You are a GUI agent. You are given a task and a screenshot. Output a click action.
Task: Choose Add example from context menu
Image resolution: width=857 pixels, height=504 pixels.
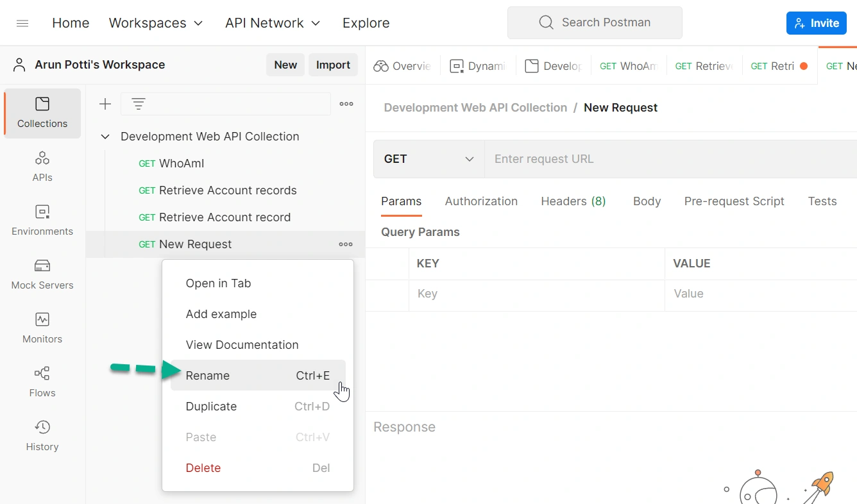(258, 314)
